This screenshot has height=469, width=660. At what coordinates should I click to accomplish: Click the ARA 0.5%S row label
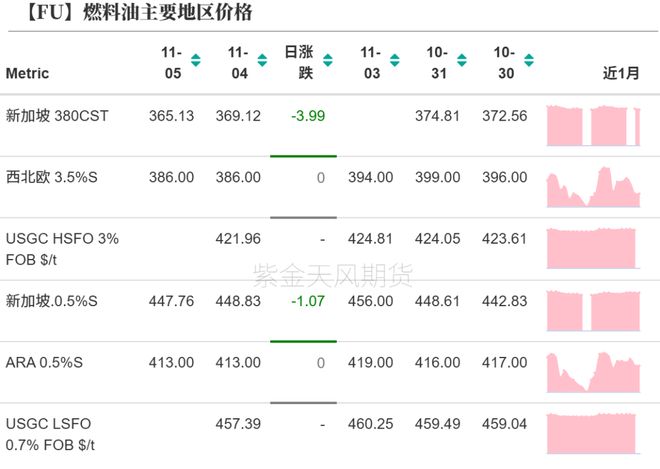pyautogui.click(x=45, y=363)
